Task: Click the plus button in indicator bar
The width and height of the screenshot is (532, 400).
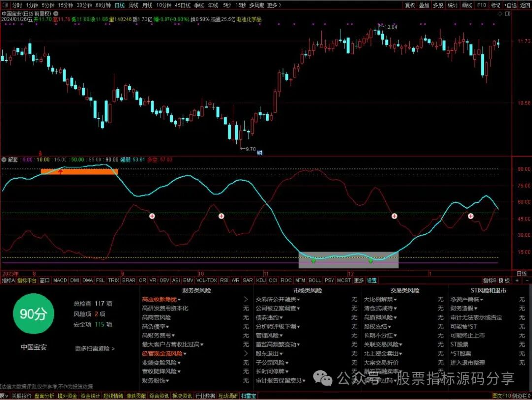Action: pos(517,280)
